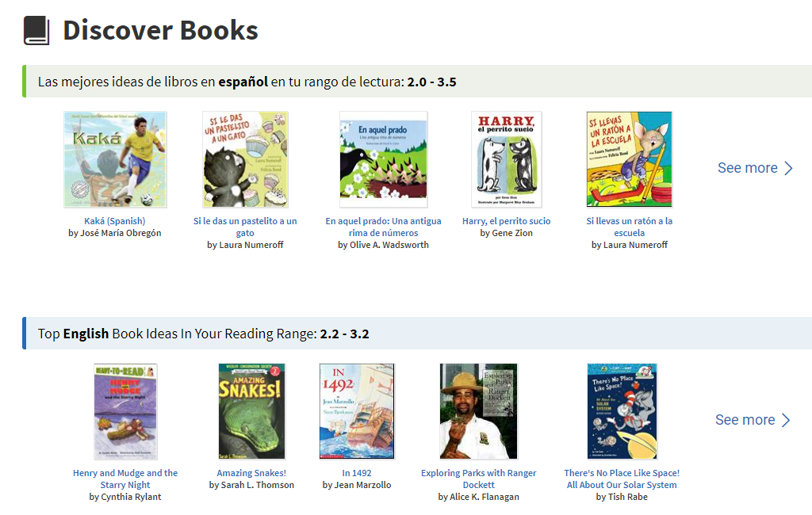
Task: Open Si le das un pastelito cover image
Action: tap(245, 159)
